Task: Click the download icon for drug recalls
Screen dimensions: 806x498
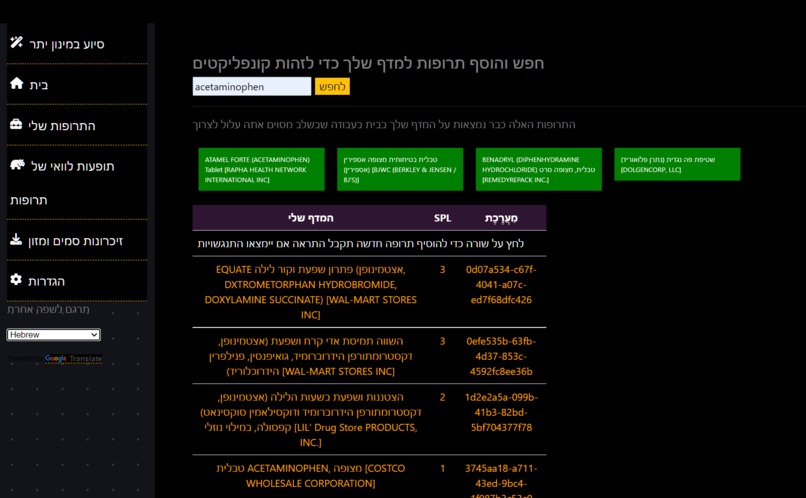Action: click(x=16, y=239)
